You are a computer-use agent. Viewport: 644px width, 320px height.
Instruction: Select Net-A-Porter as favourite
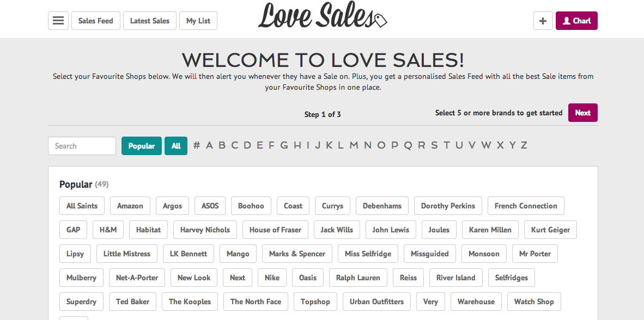(137, 278)
